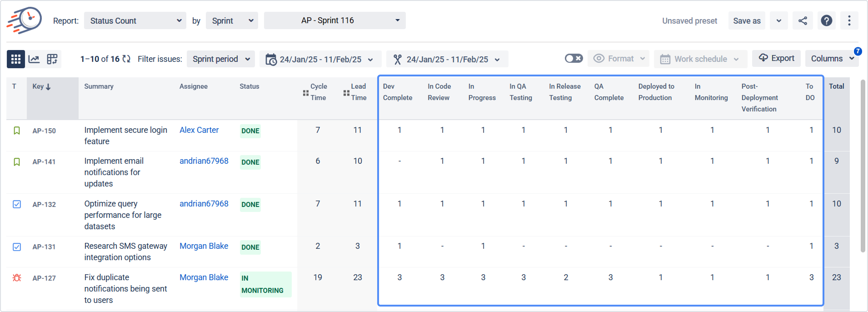Click the refresh icon beside issue count
Image resolution: width=868 pixels, height=312 pixels.
point(126,59)
